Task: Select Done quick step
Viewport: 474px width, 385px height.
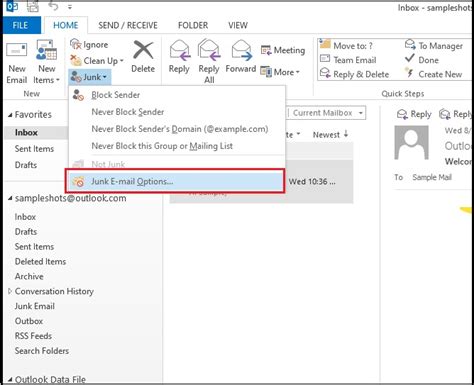Action: coord(422,60)
